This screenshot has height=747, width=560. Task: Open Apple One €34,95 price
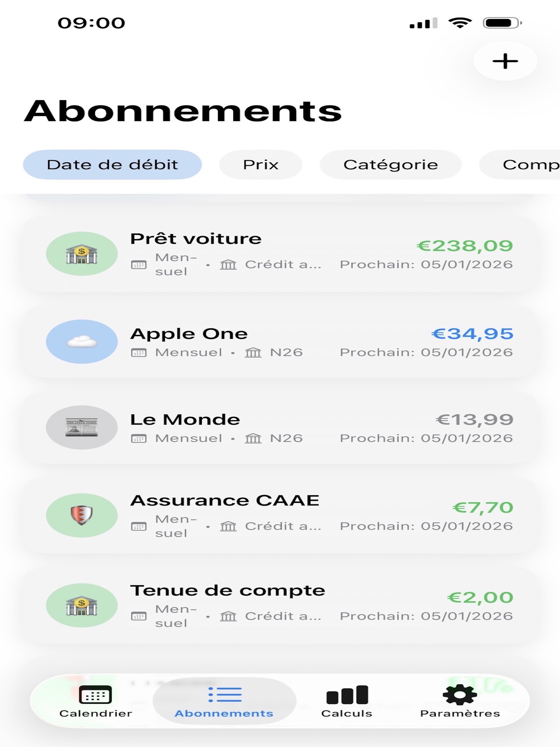tap(472, 334)
